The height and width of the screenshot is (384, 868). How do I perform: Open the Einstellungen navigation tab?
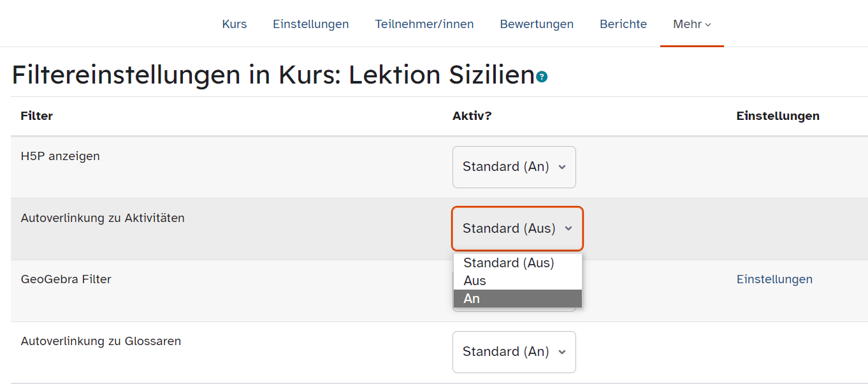tap(311, 24)
